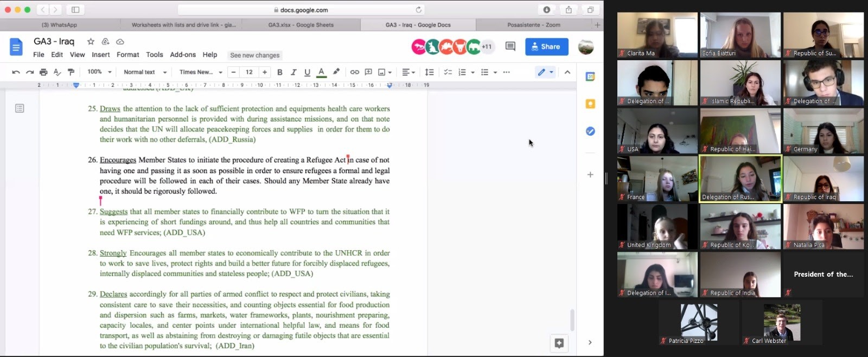The width and height of the screenshot is (868, 357).
Task: Show document outline icon
Action: pyautogui.click(x=20, y=109)
